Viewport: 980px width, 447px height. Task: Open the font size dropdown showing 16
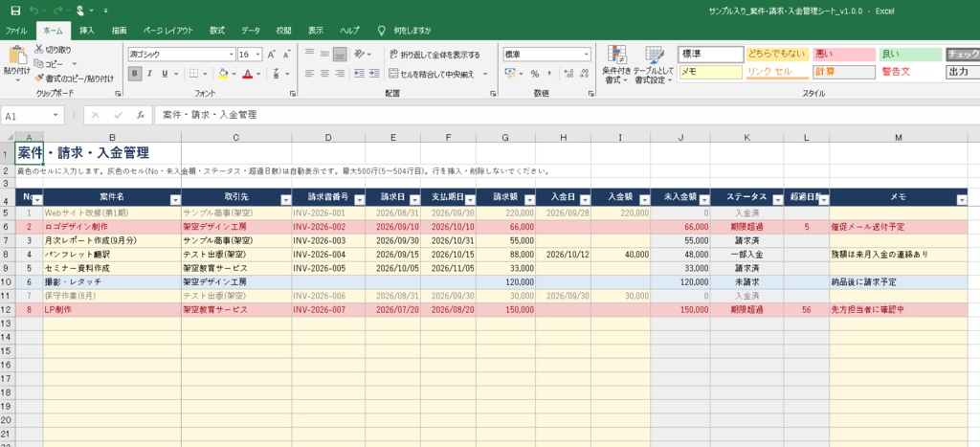point(258,55)
